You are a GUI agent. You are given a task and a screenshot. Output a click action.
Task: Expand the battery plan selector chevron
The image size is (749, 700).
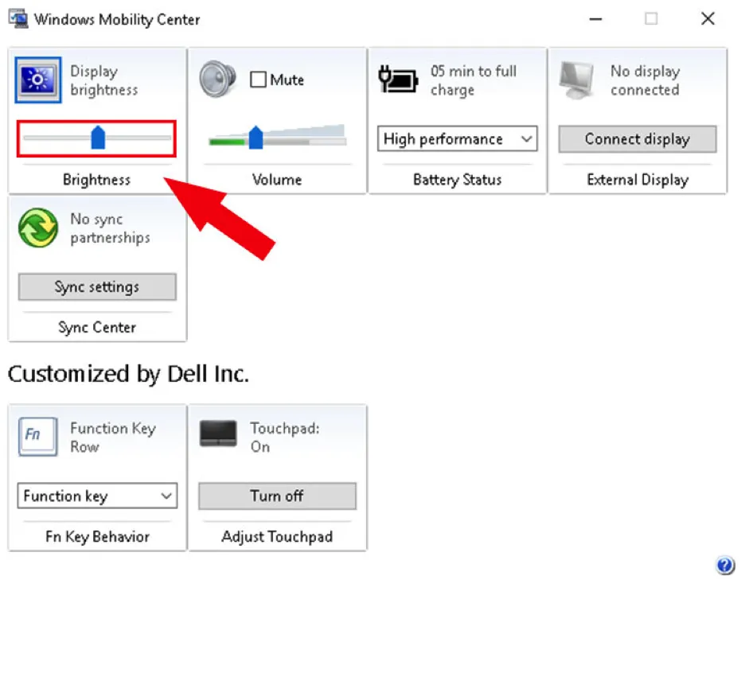pyautogui.click(x=526, y=139)
